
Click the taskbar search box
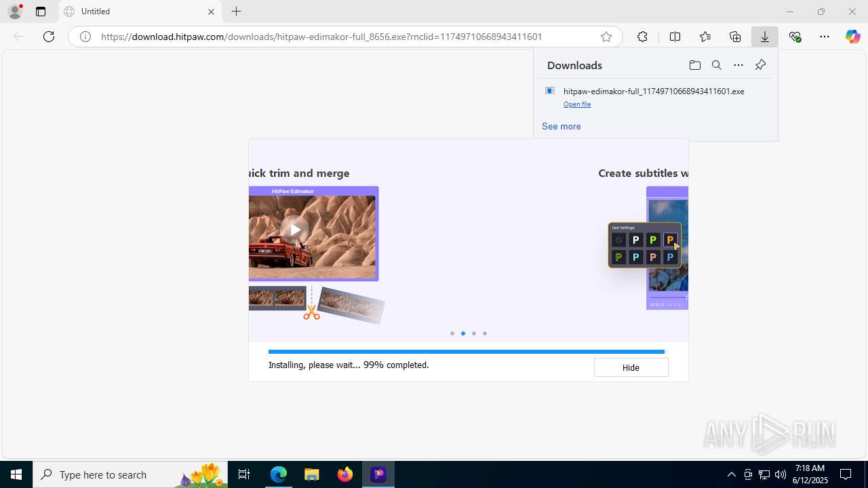130,474
